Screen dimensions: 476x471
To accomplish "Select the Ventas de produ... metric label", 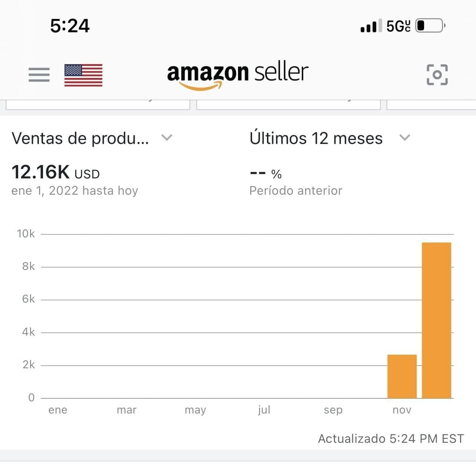I will tap(80, 138).
